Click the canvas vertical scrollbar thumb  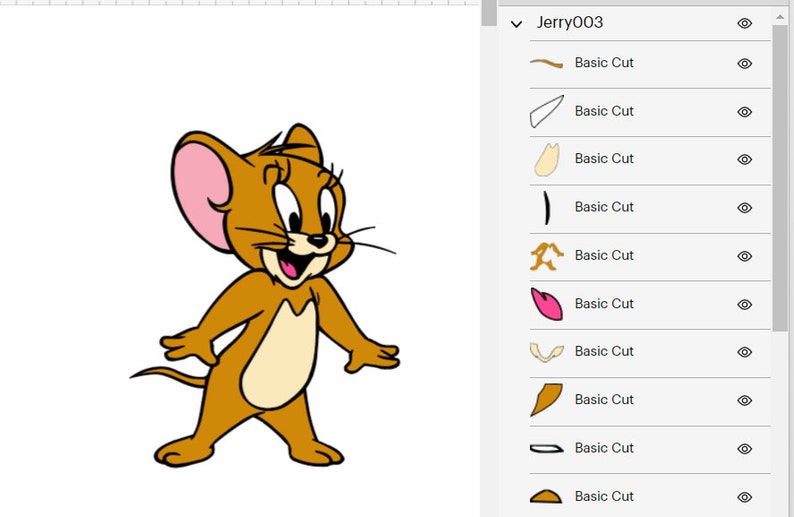pyautogui.click(x=489, y=13)
